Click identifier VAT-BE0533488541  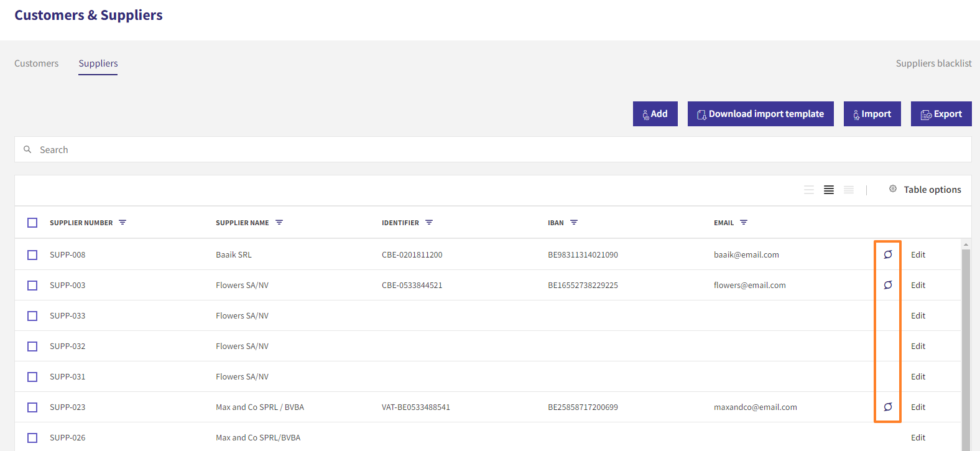click(x=416, y=407)
